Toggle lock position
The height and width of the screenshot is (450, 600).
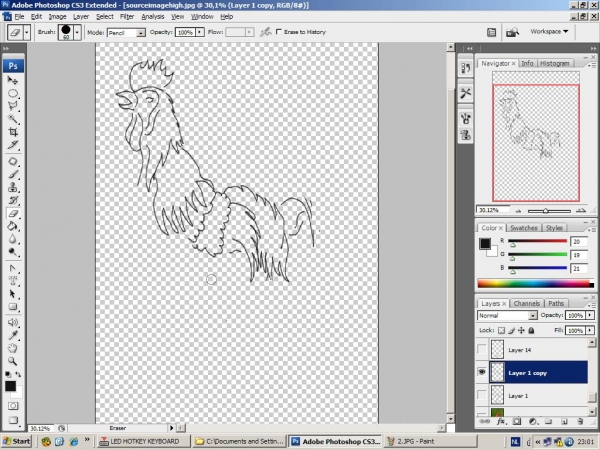coord(521,330)
